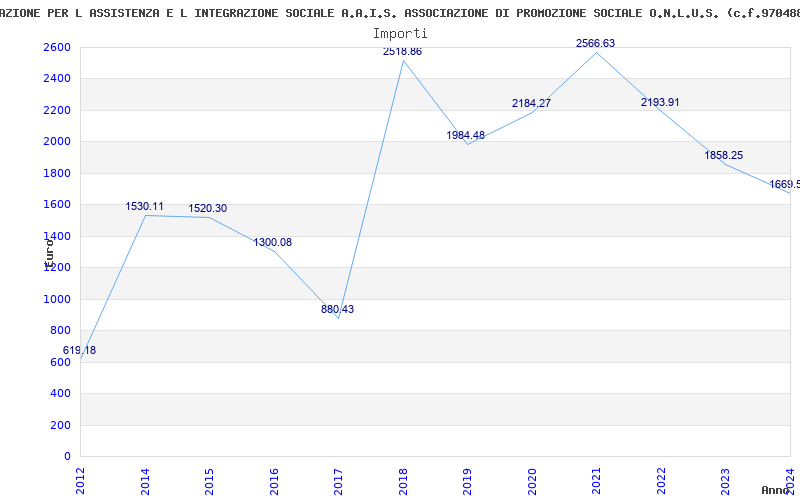Screen dimensions: 800x500
Task: Click the 1300.08 data label
Action: pyautogui.click(x=273, y=242)
